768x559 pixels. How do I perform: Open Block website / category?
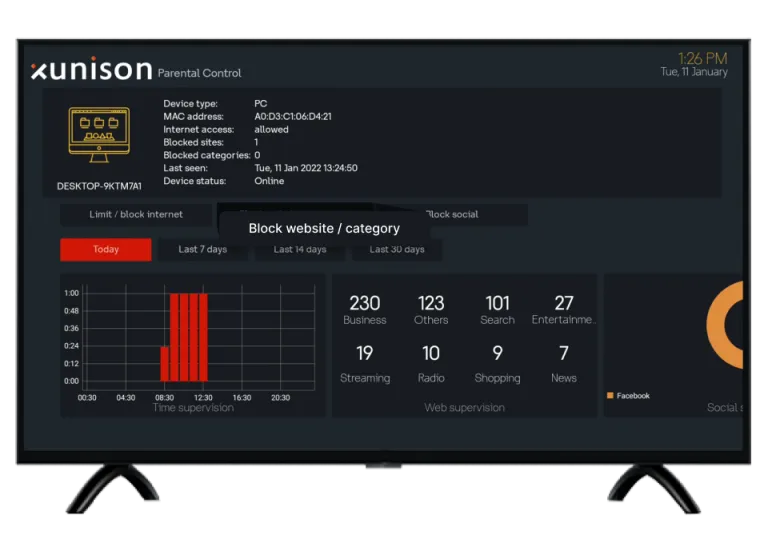324,228
